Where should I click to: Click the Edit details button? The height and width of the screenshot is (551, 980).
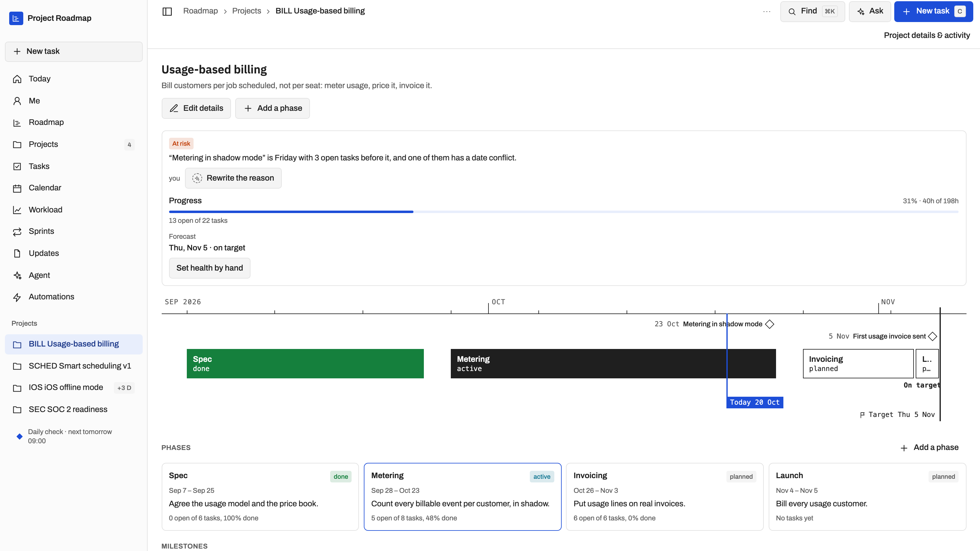point(196,108)
